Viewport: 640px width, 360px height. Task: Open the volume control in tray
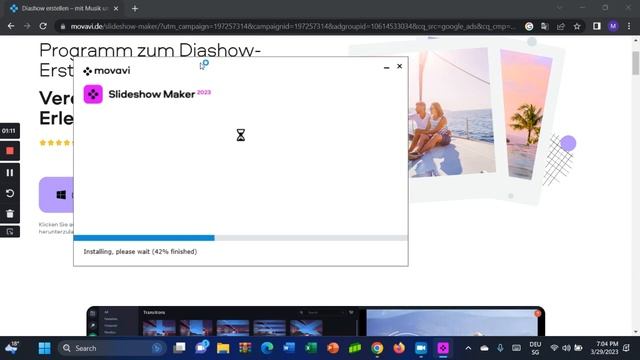pyautogui.click(x=566, y=348)
